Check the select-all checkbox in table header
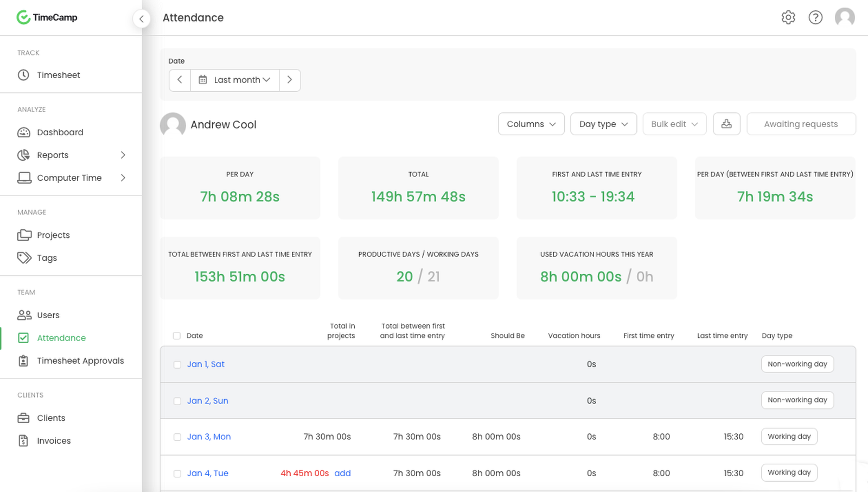Viewport: 868px width, 492px height. 176,336
